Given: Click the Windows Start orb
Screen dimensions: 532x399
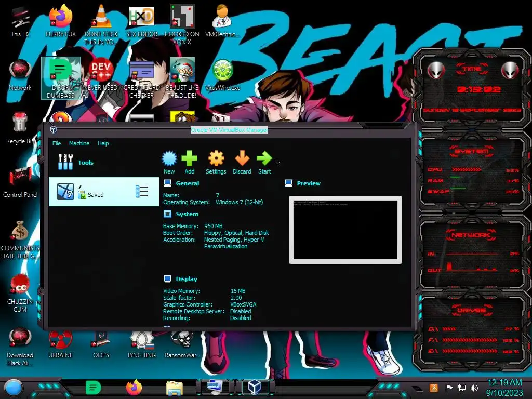Looking at the screenshot, I should coord(14,388).
